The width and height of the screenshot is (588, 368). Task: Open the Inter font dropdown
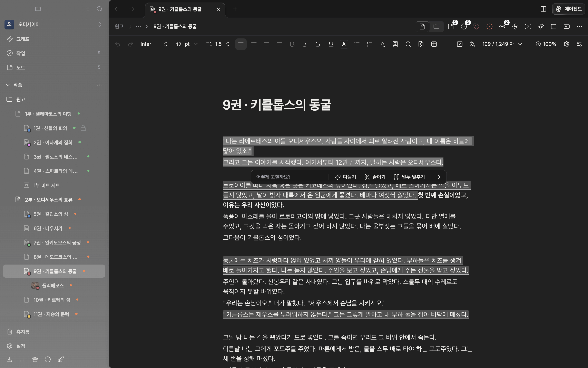(x=154, y=44)
